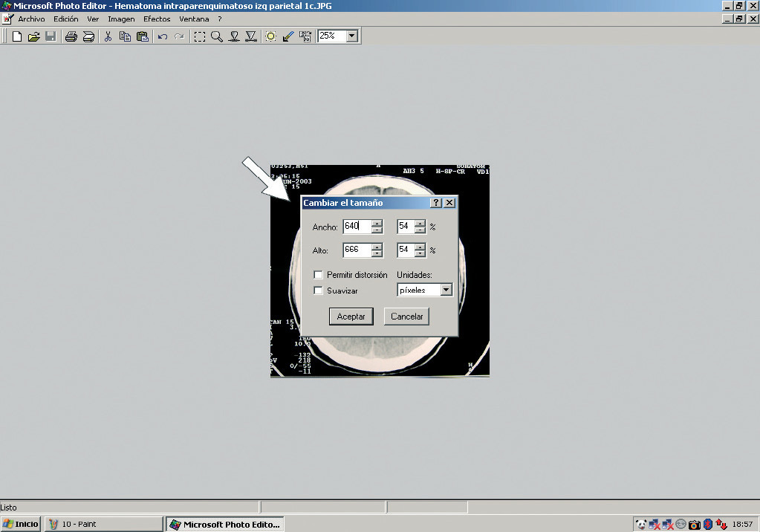
Task: Click Cancelar to dismiss resize dialog
Action: 406,317
